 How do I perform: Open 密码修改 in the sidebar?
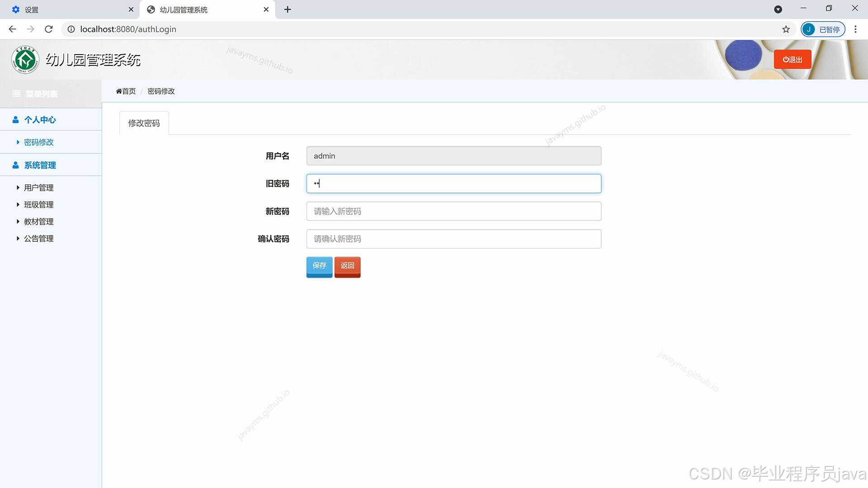39,142
